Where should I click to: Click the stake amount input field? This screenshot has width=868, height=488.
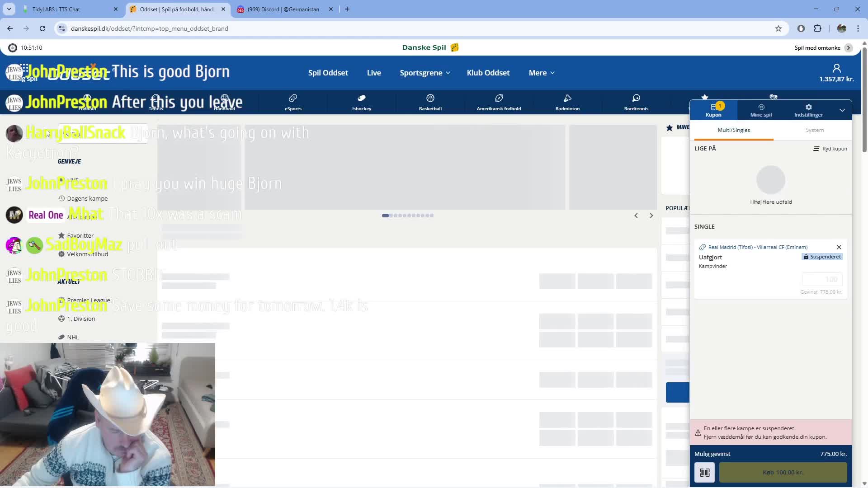click(x=822, y=279)
